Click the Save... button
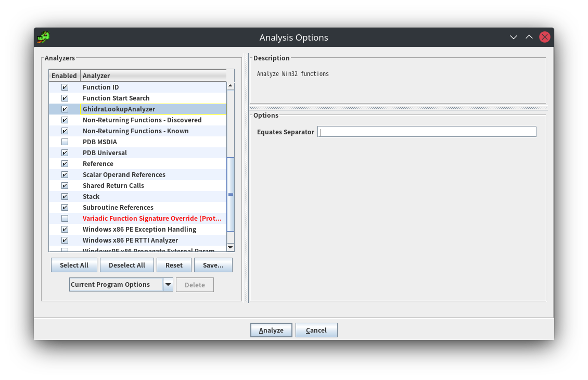Screen dimensions: 588x380 213,265
